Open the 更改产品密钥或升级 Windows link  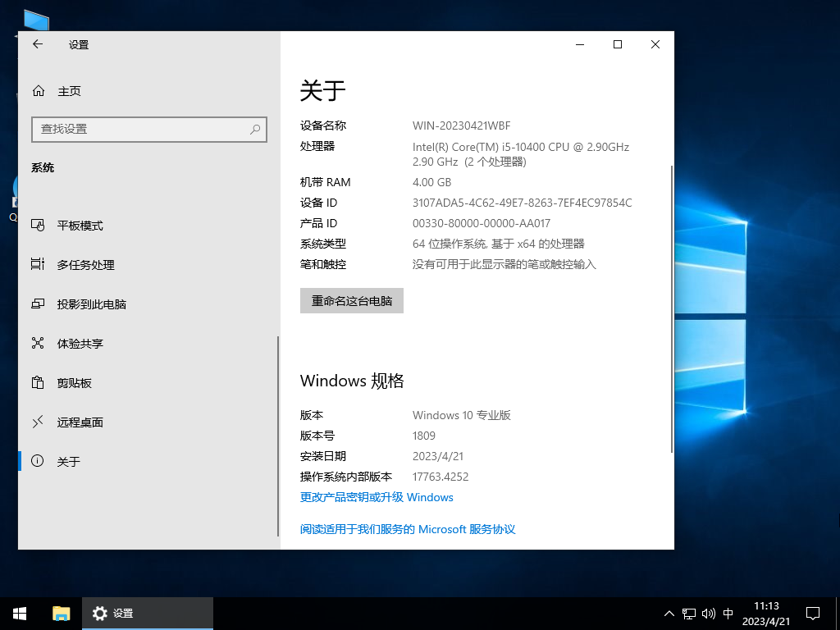tap(375, 497)
